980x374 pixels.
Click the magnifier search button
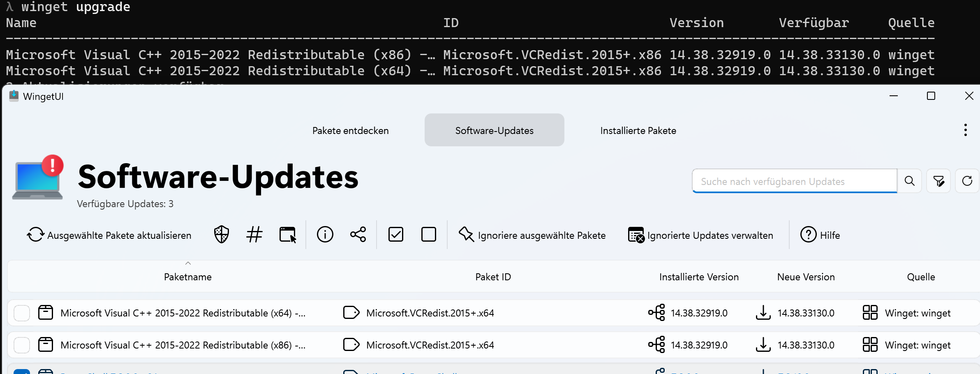(x=909, y=181)
